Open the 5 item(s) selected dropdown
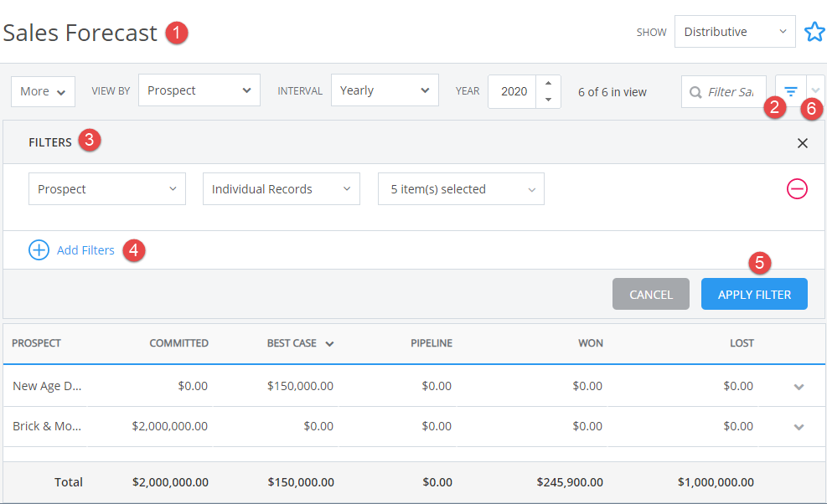The width and height of the screenshot is (827, 504). pyautogui.click(x=461, y=188)
